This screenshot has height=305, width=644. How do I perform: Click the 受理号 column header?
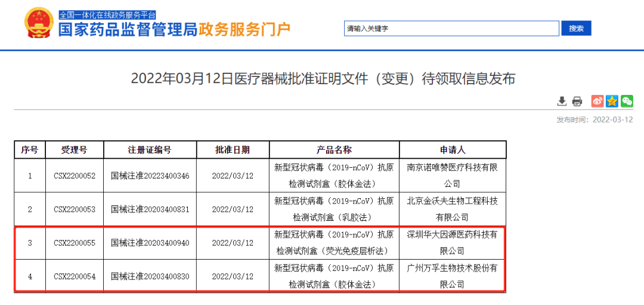75,150
